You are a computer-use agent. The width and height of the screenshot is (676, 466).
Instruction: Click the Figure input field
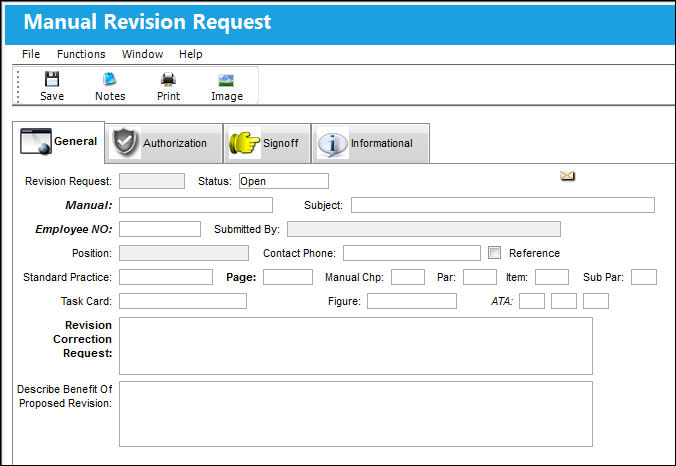pyautogui.click(x=412, y=301)
